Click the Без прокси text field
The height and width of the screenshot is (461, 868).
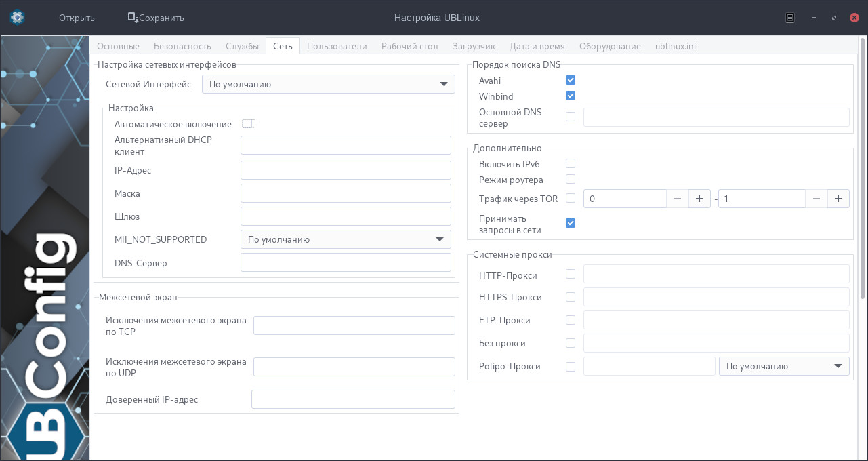pyautogui.click(x=716, y=343)
